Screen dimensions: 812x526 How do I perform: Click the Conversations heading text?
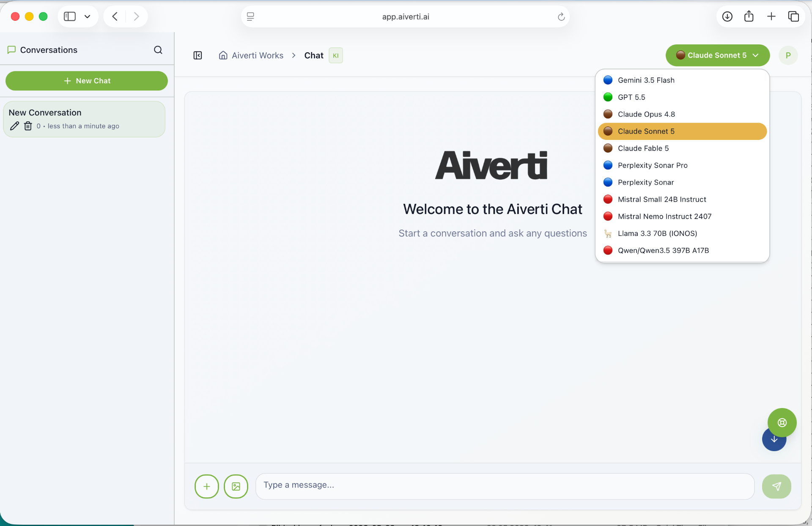point(49,50)
